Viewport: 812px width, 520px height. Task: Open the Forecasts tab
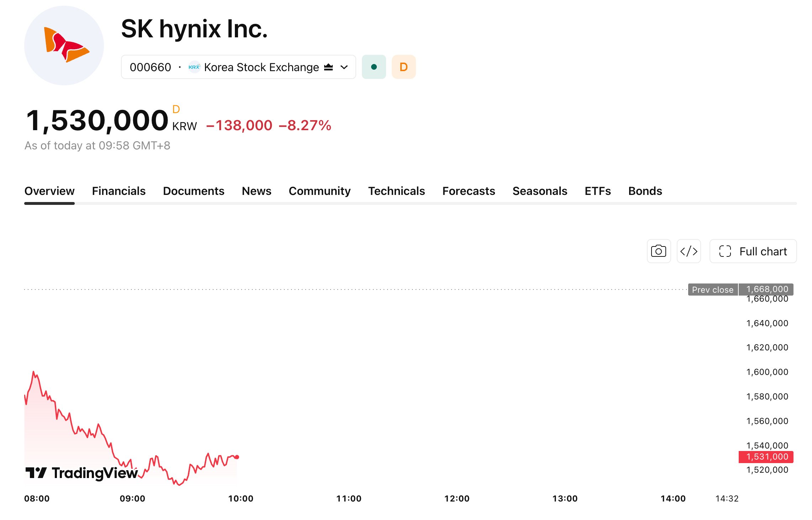tap(469, 191)
